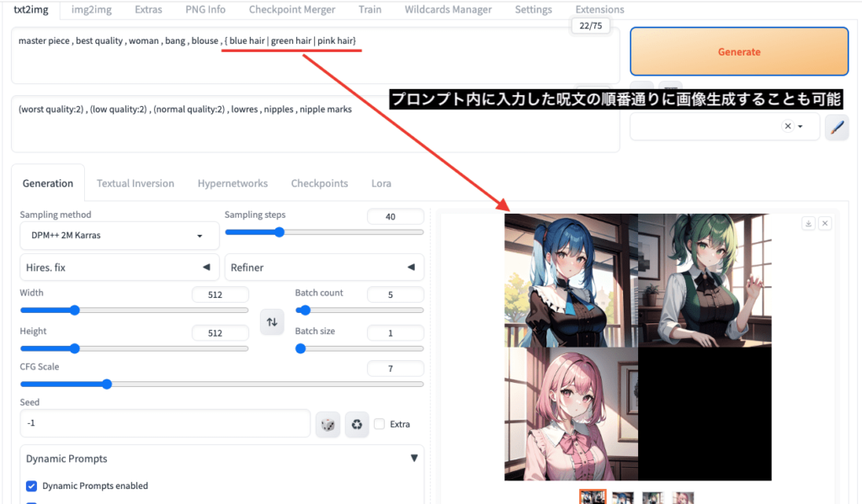Open the styles dropdown arrow
The width and height of the screenshot is (862, 504).
point(801,126)
